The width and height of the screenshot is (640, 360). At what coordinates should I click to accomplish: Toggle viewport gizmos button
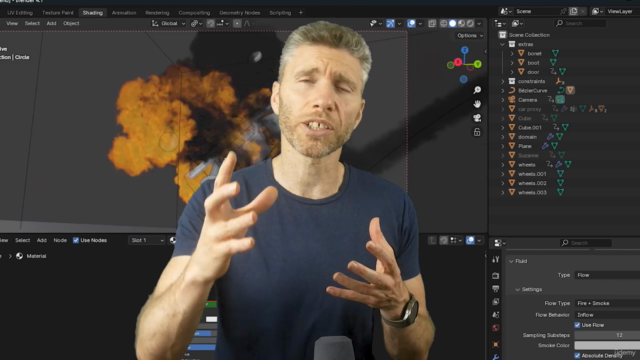pos(390,23)
